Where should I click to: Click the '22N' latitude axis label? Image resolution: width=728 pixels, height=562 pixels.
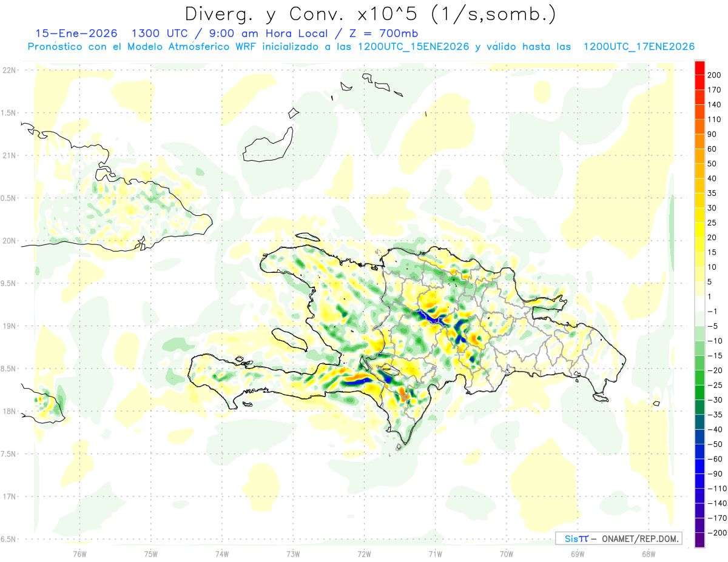[x=8, y=70]
